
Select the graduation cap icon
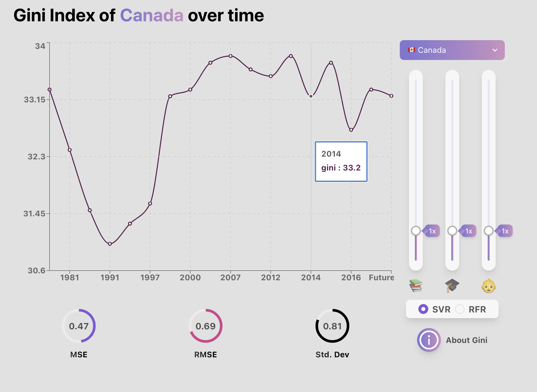pos(452,285)
